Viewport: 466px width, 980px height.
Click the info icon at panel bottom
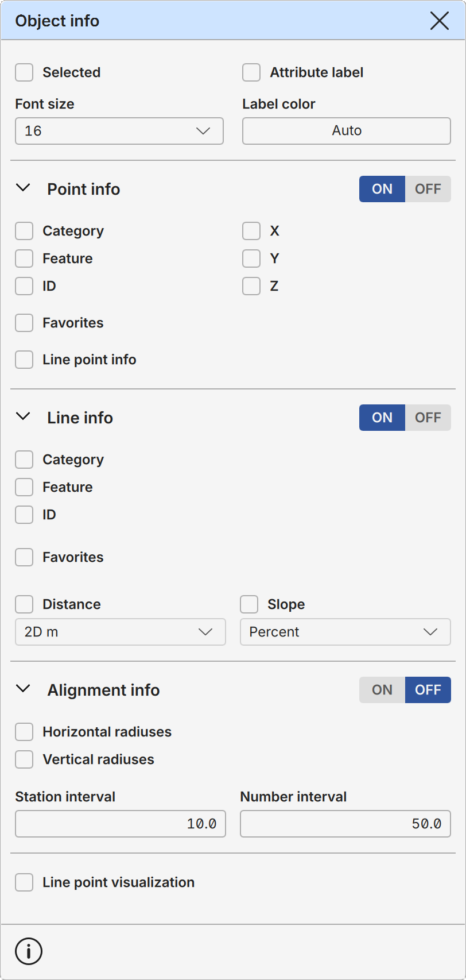tap(29, 951)
